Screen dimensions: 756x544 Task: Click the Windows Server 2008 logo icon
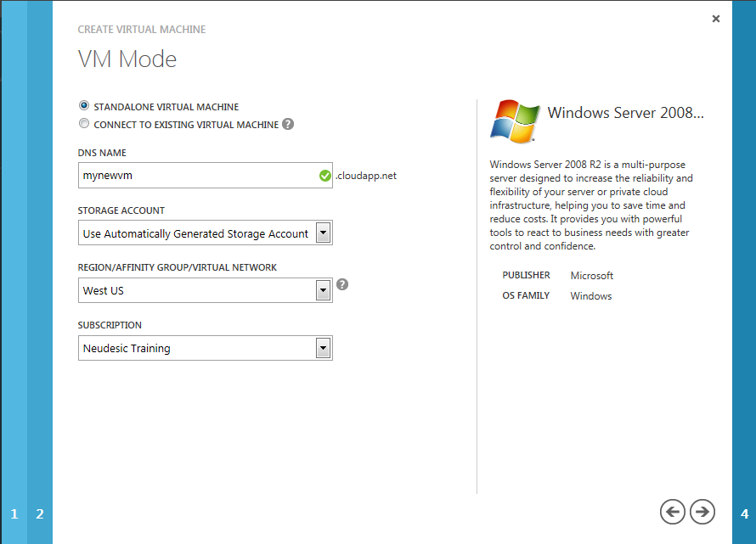click(x=515, y=120)
